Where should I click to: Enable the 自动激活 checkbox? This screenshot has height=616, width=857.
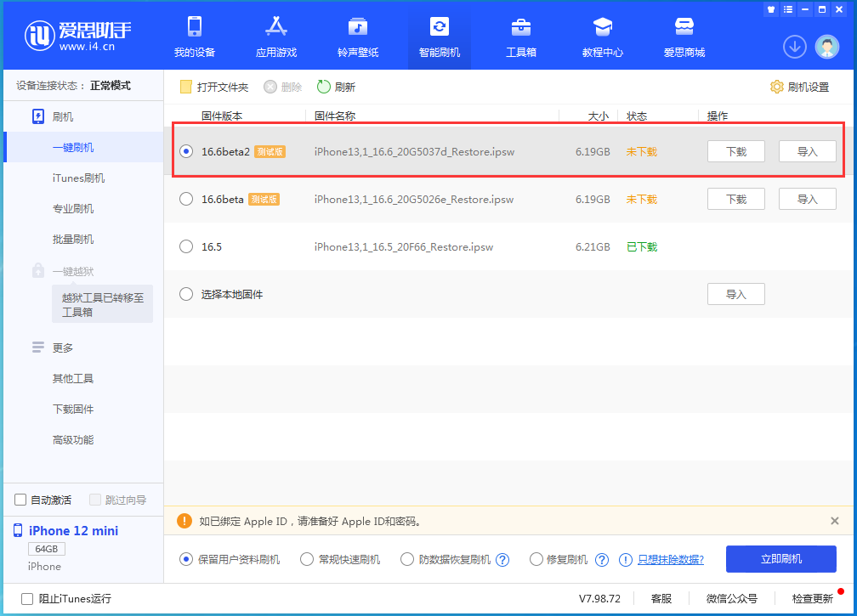pyautogui.click(x=21, y=500)
